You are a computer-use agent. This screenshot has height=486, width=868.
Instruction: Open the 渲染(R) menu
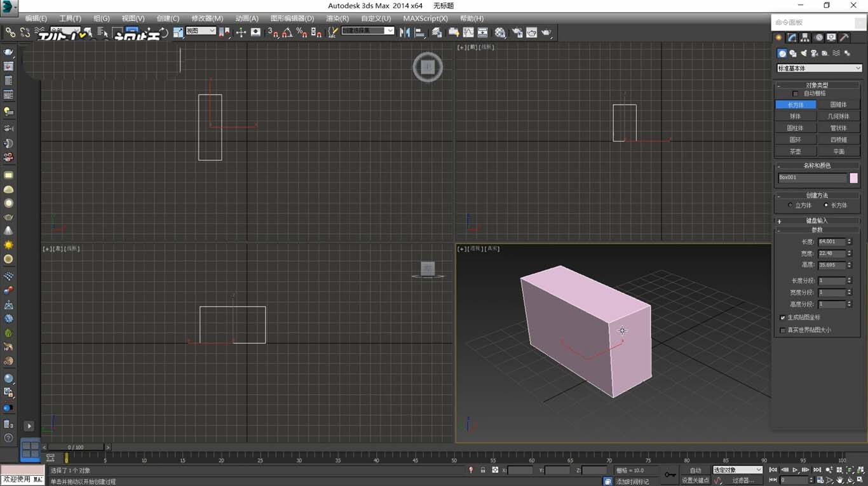[337, 18]
